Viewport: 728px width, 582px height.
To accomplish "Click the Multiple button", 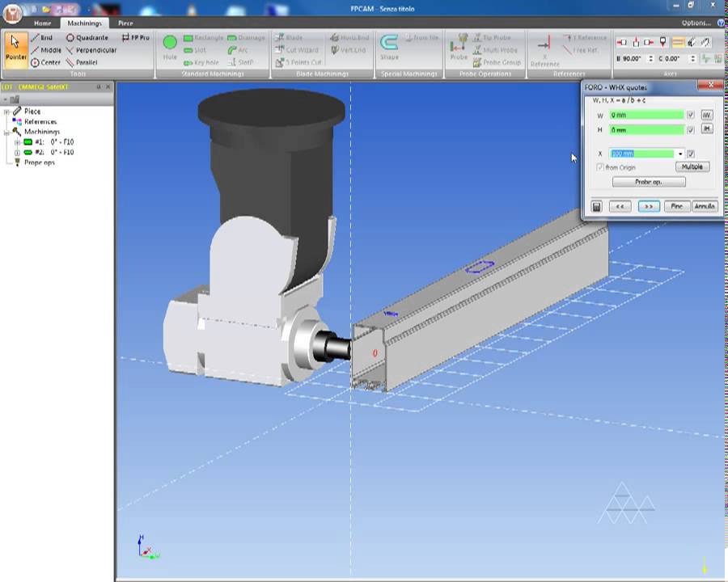I will 692,167.
